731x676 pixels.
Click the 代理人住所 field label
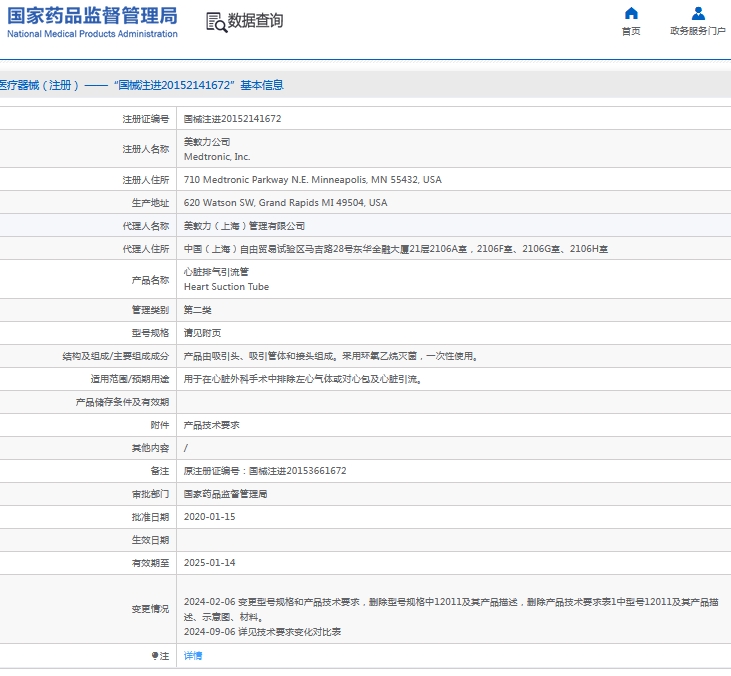[145, 249]
